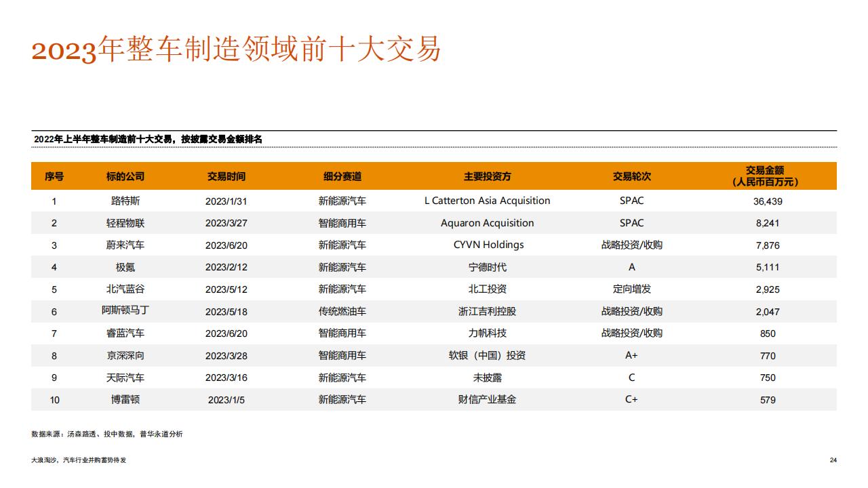Click the date 2023/3/27
Viewport: 868px width, 488px height.
(226, 223)
